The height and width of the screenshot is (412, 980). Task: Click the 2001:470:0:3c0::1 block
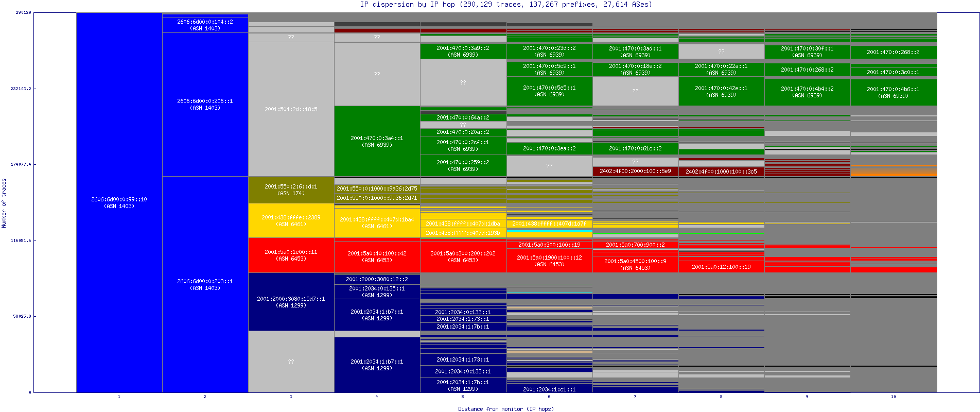(894, 72)
